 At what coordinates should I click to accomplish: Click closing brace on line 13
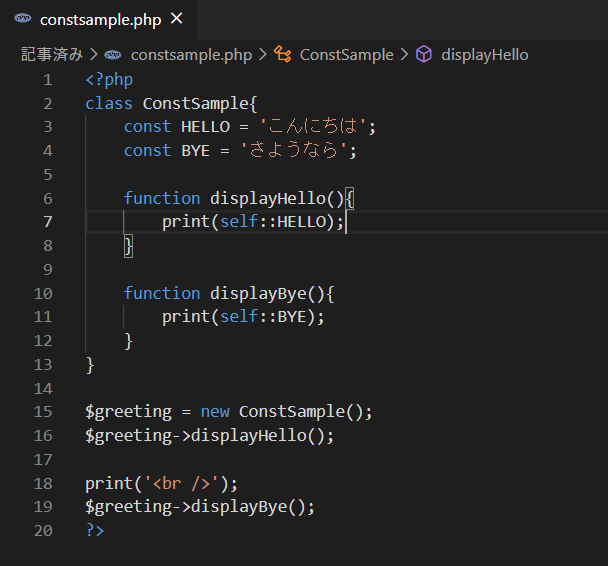tap(90, 365)
